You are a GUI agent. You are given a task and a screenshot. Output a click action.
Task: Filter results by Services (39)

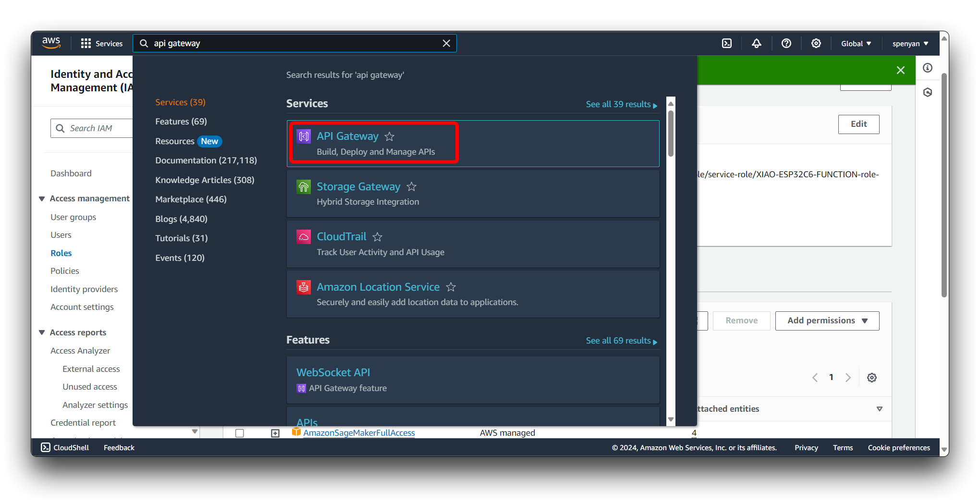click(x=180, y=102)
